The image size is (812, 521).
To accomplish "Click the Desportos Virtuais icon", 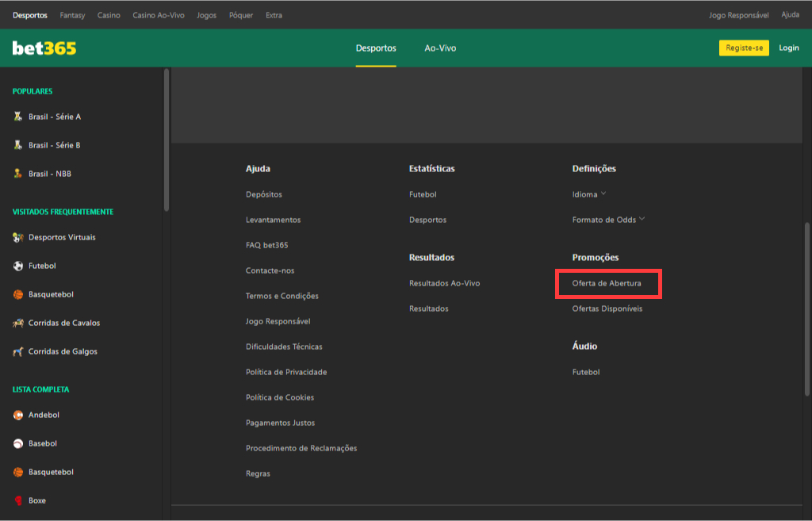I will click(18, 237).
